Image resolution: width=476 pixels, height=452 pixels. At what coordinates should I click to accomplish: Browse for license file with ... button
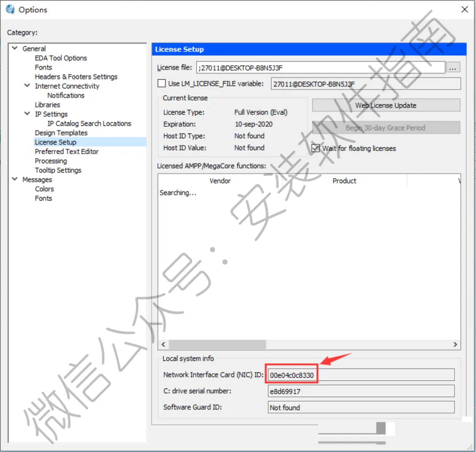[453, 67]
